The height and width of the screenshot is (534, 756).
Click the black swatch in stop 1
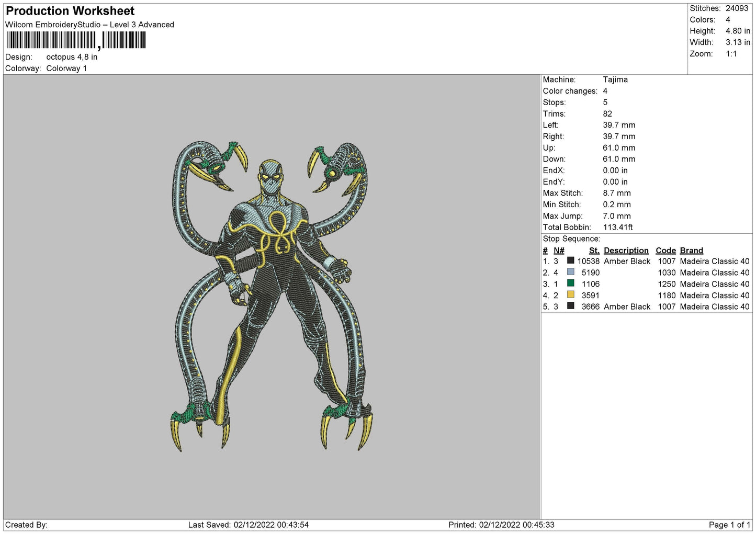coord(571,260)
